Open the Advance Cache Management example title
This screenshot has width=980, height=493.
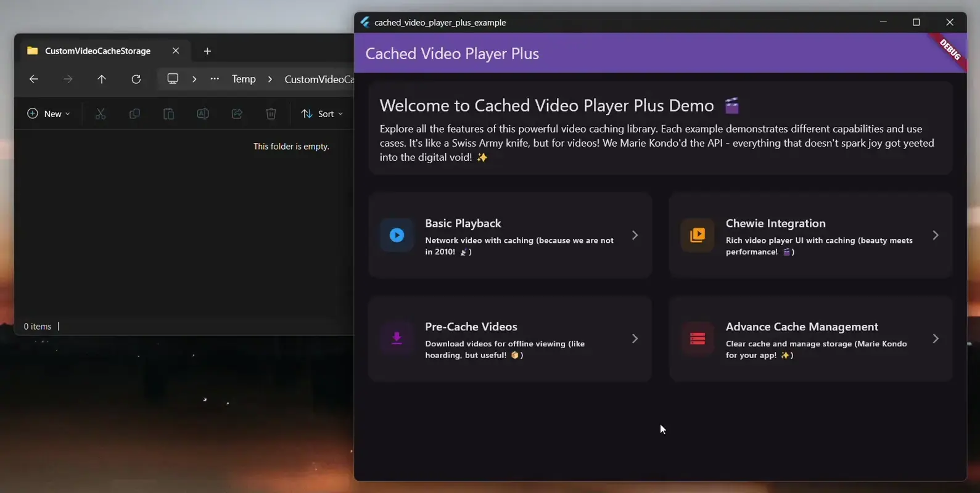(x=802, y=327)
